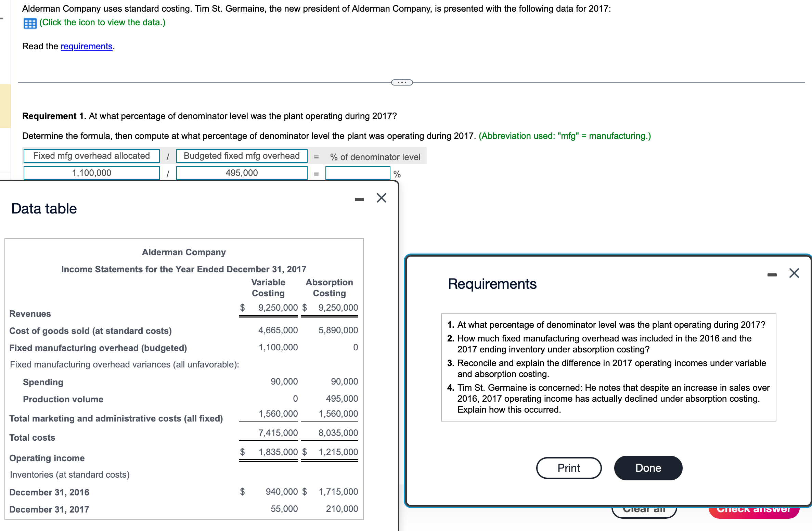The image size is (812, 531).
Task: Click the 'Click the icon to view the data' link
Action: click(102, 23)
